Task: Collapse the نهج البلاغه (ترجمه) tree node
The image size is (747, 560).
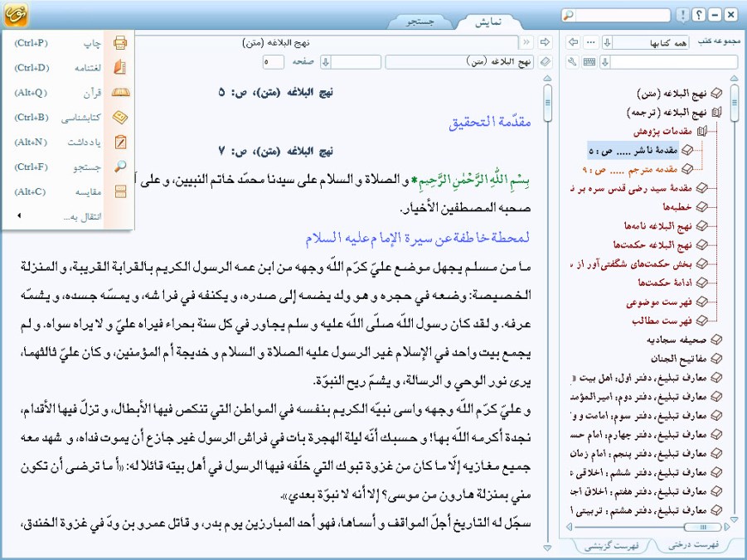Action: pos(716,113)
